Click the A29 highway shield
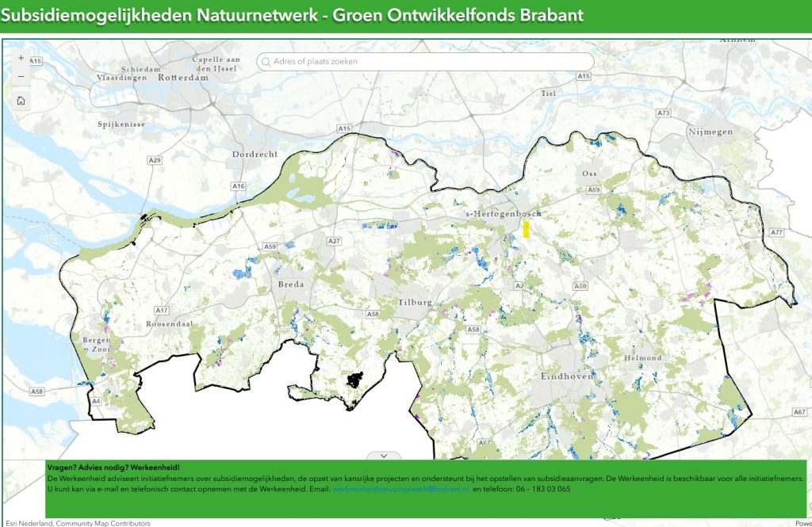This screenshot has width=812, height=527. click(155, 161)
